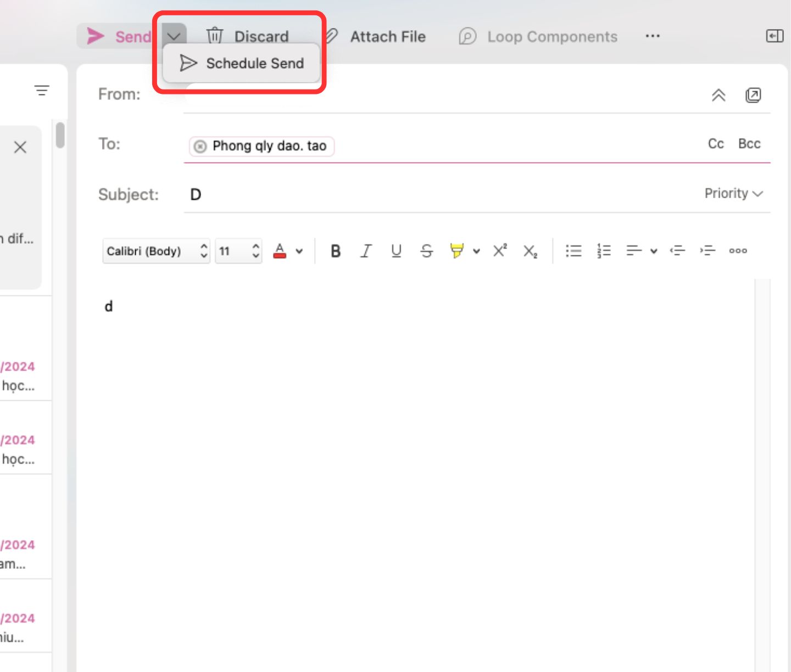Set paragraph alignment
Viewport: 791px width, 672px height.
click(x=634, y=251)
